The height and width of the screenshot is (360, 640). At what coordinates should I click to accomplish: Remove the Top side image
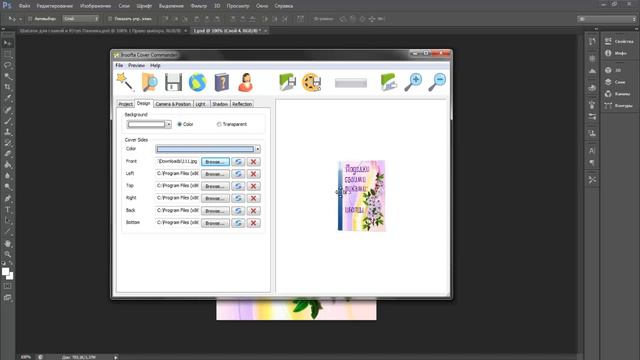click(253, 186)
